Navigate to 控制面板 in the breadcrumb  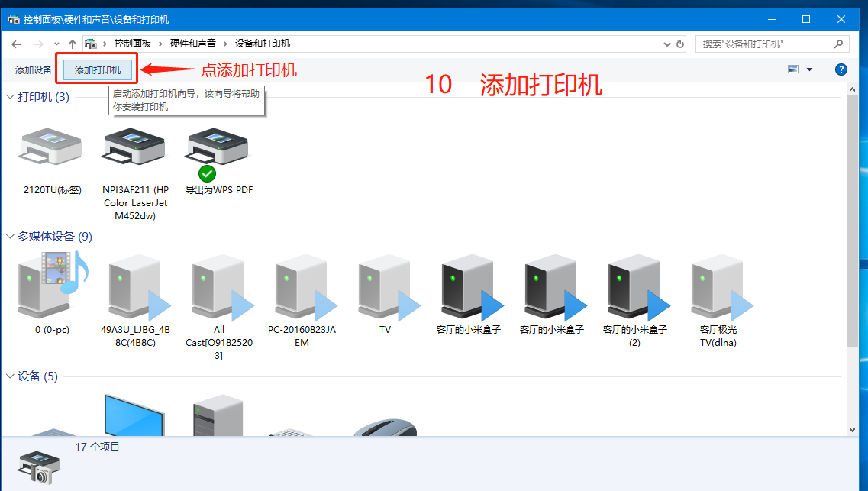[x=134, y=44]
